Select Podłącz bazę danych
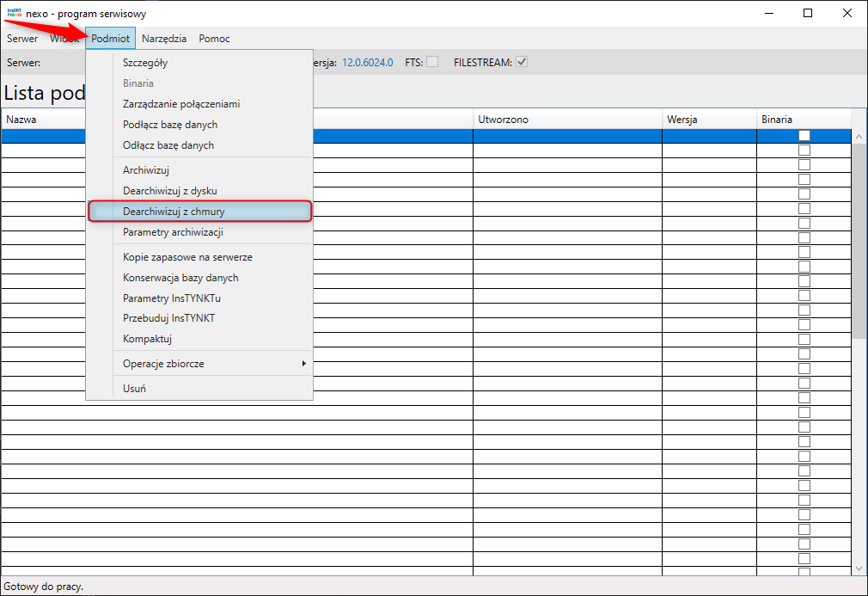The height and width of the screenshot is (596, 868). 200,125
